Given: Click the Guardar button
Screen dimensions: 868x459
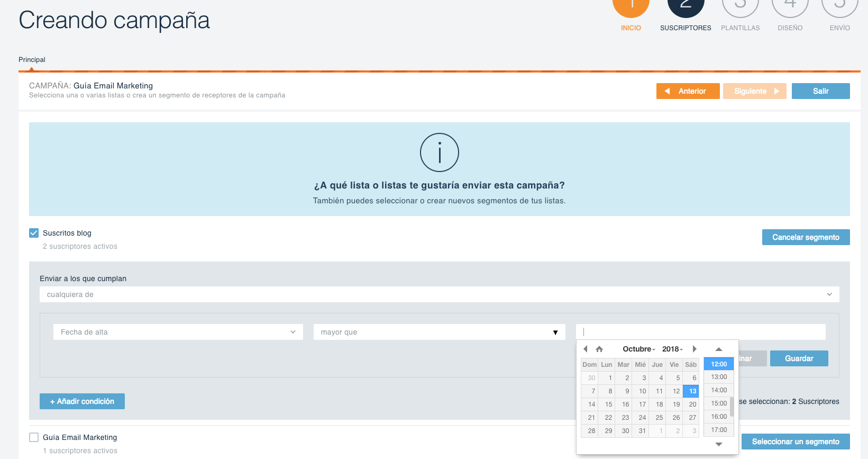Looking at the screenshot, I should click(799, 358).
